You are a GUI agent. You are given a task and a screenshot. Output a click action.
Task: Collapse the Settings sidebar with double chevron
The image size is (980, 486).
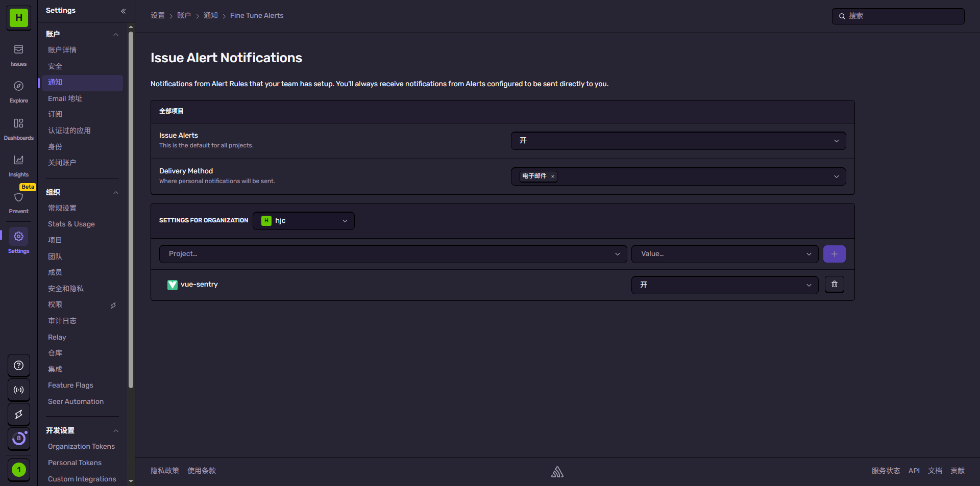pos(123,11)
